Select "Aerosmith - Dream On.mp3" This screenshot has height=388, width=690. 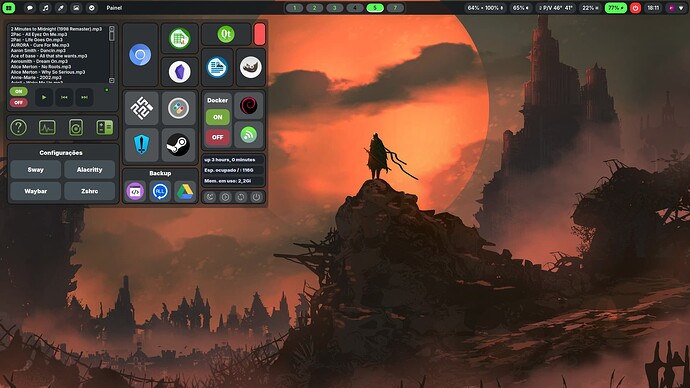click(x=39, y=61)
